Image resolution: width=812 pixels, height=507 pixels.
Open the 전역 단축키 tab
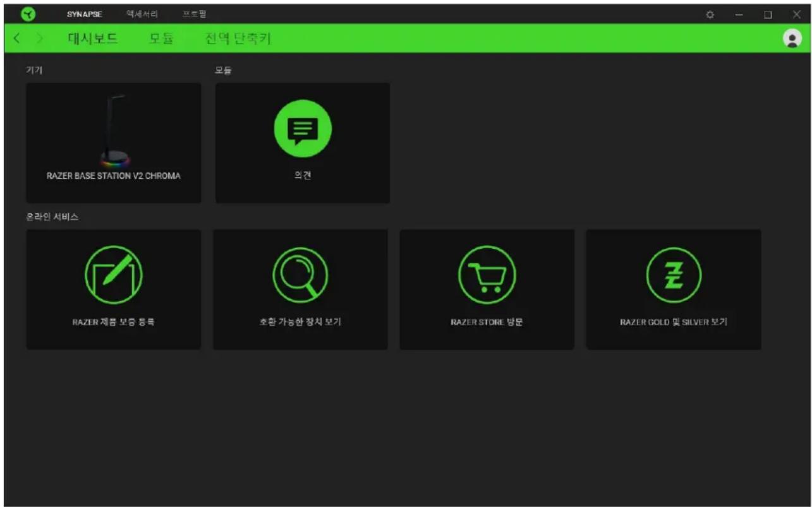coord(238,39)
